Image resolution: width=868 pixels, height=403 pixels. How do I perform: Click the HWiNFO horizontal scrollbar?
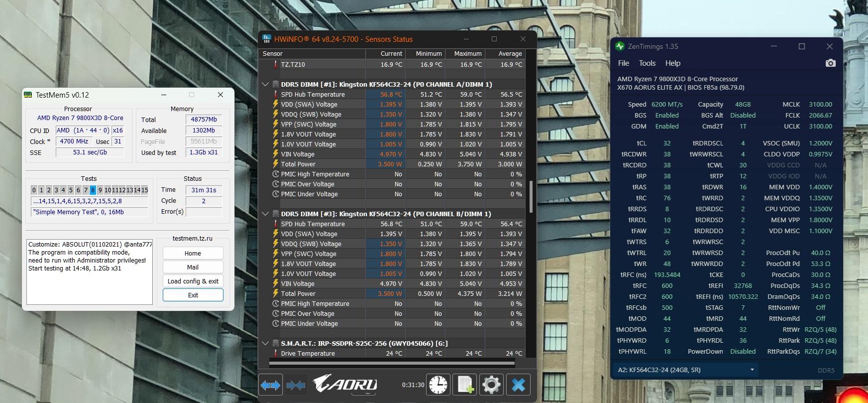coord(391,363)
